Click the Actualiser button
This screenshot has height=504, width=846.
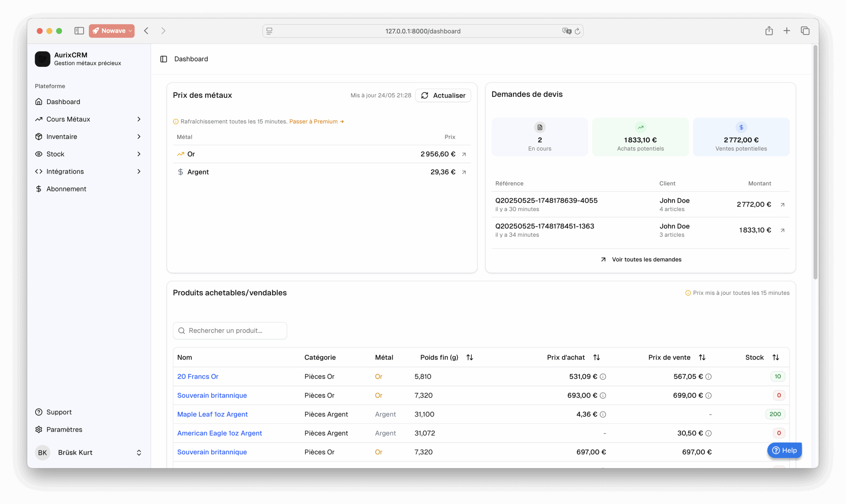point(443,96)
